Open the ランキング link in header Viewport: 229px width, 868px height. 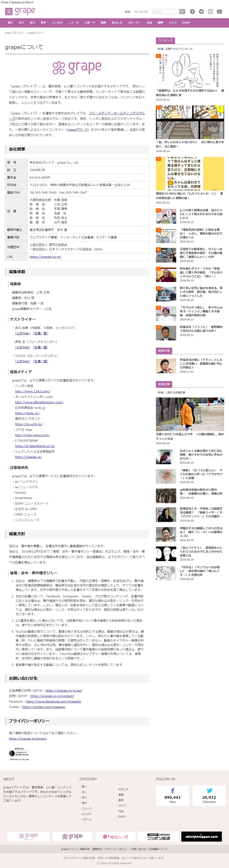(141, 12)
